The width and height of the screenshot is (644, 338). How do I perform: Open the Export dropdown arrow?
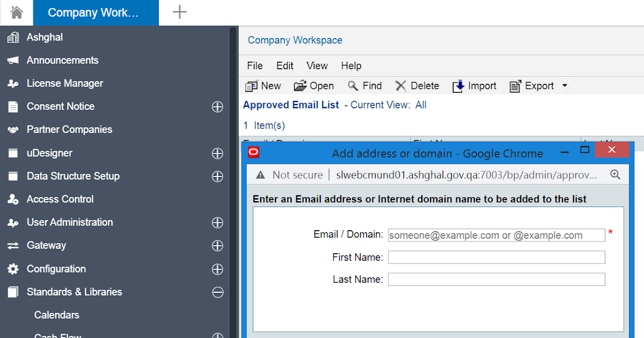[x=565, y=85]
